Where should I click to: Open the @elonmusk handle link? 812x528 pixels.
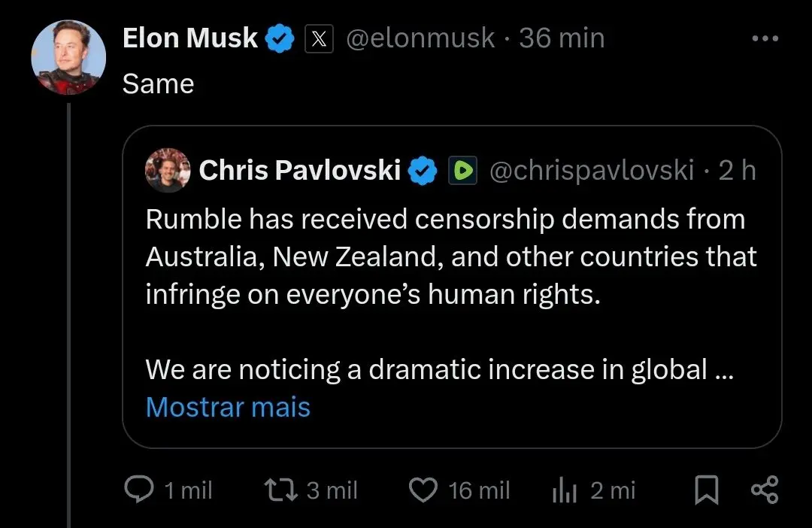(x=420, y=38)
